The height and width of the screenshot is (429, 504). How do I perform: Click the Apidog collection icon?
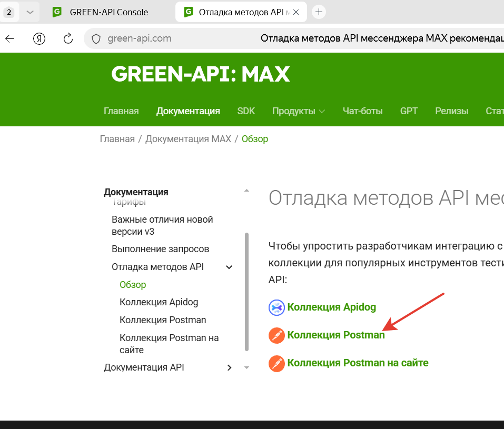click(276, 307)
